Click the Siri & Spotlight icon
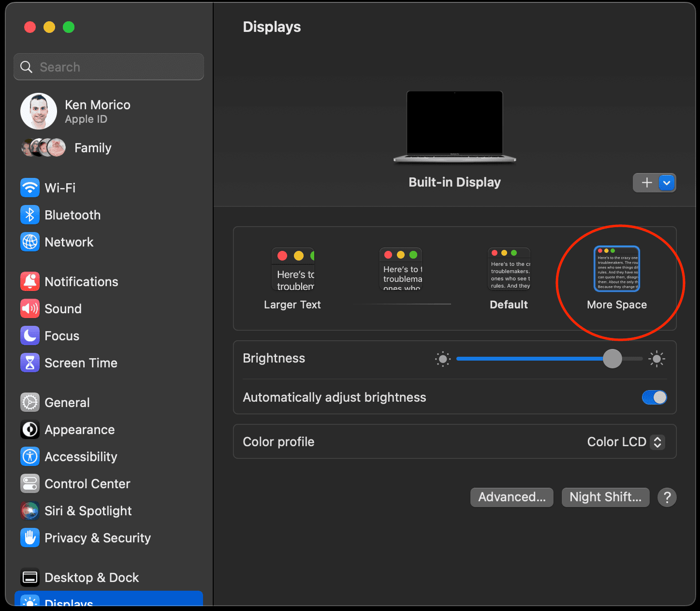 (29, 510)
